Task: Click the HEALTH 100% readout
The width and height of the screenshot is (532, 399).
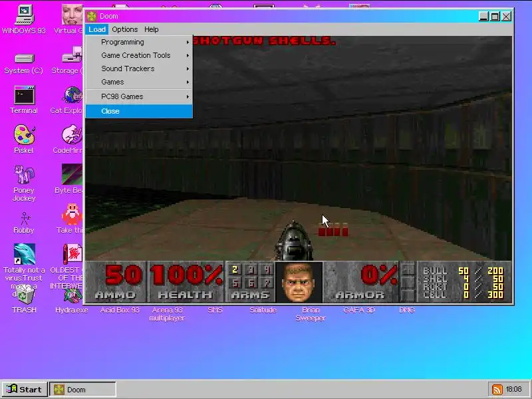Action: pyautogui.click(x=186, y=275)
